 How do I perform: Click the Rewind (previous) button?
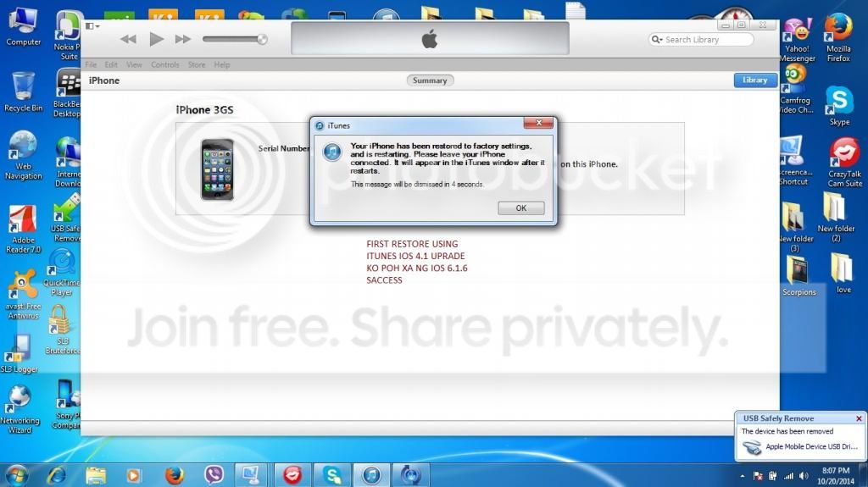(128, 39)
